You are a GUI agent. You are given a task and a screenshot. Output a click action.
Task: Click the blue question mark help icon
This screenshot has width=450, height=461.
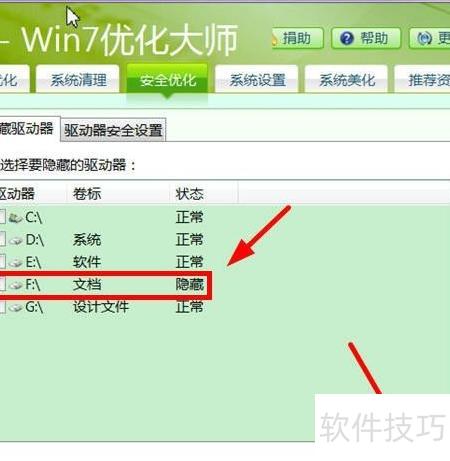[347, 38]
